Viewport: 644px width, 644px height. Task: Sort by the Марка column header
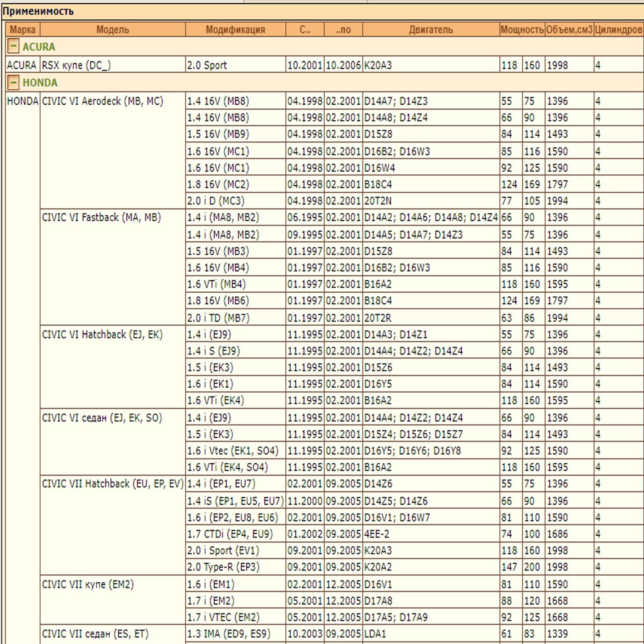(x=23, y=30)
